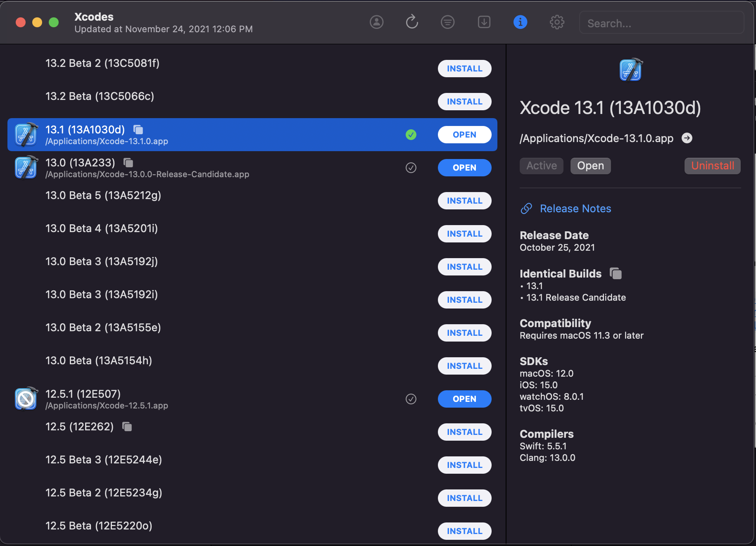The height and width of the screenshot is (546, 756).
Task: Make Xcode 13.0 (13A233) active with checkmark
Action: click(411, 168)
